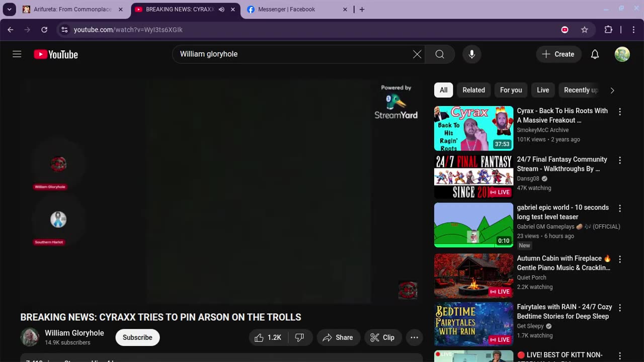This screenshot has height=362, width=644.
Task: Click the Share button
Action: click(x=338, y=337)
